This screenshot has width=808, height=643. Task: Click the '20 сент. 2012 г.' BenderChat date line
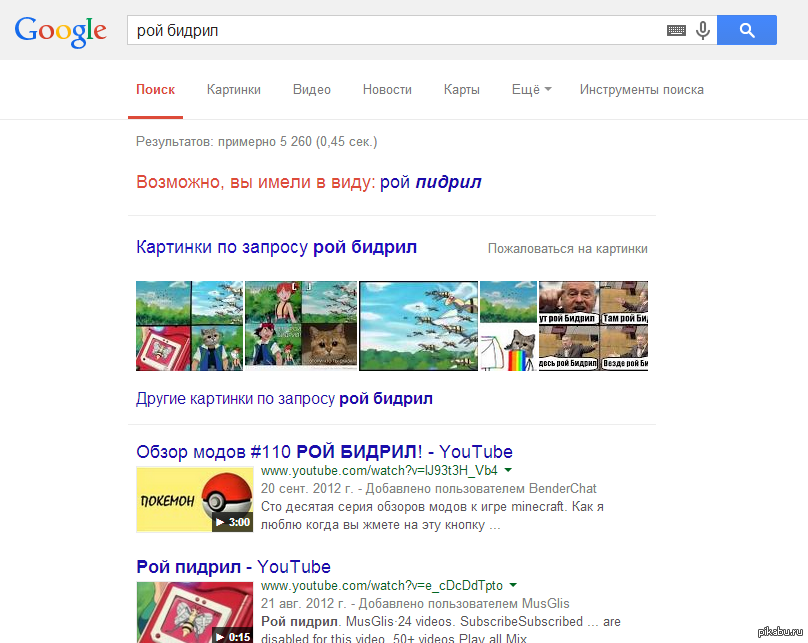[428, 488]
